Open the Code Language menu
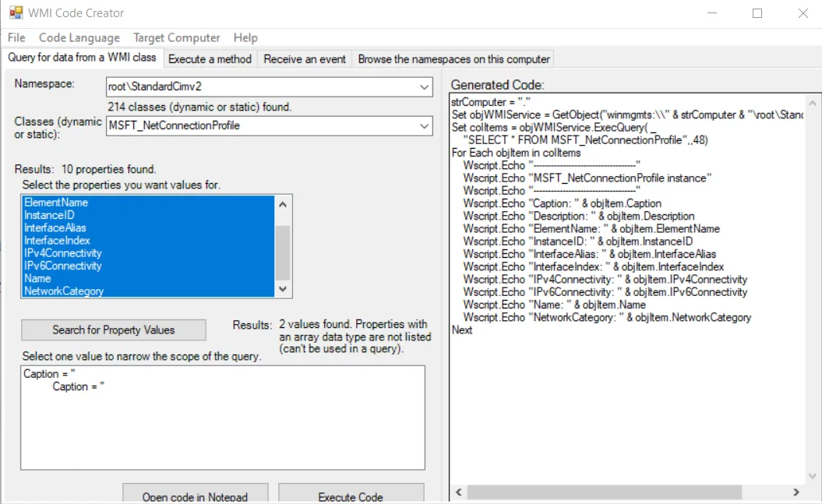The width and height of the screenshot is (822, 504). pyautogui.click(x=79, y=37)
